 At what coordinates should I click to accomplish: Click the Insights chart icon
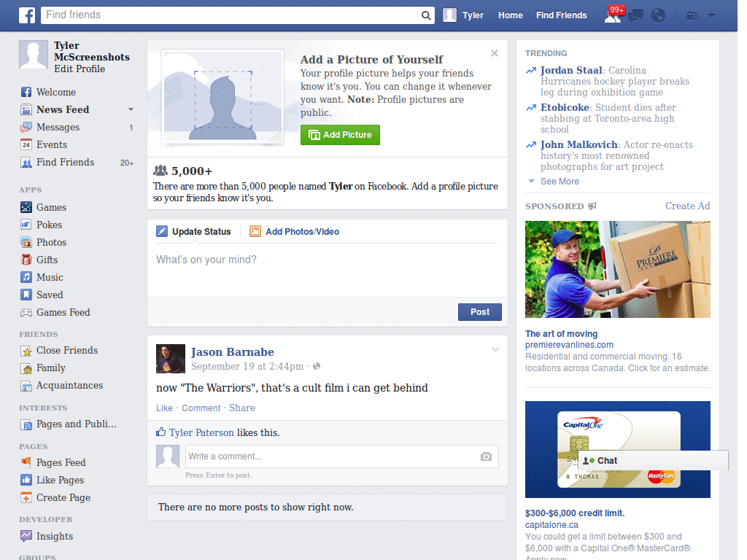pyautogui.click(x=26, y=536)
